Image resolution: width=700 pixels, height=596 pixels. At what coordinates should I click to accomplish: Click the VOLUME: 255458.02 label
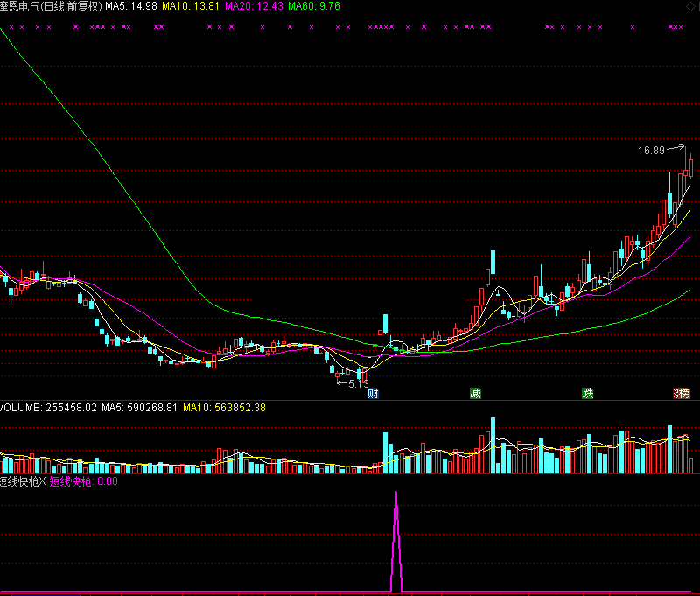tap(48, 408)
